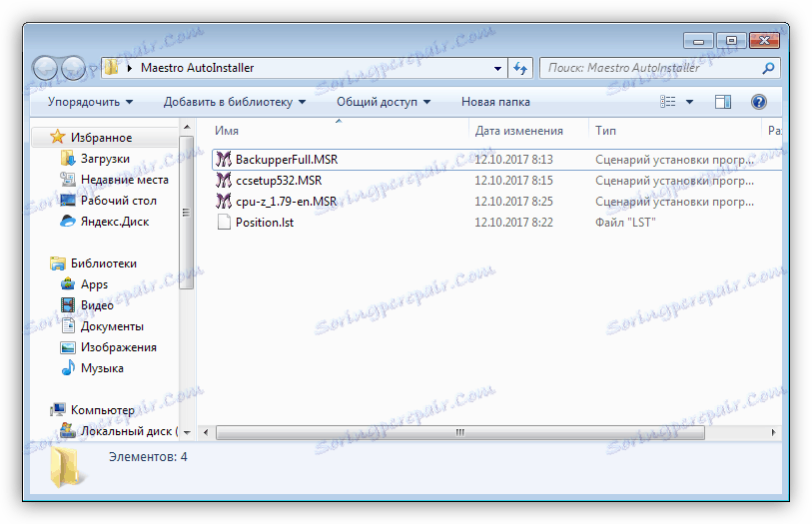This screenshot has width=812, height=524.
Task: Click the file list scroll right arrow
Action: 773,432
